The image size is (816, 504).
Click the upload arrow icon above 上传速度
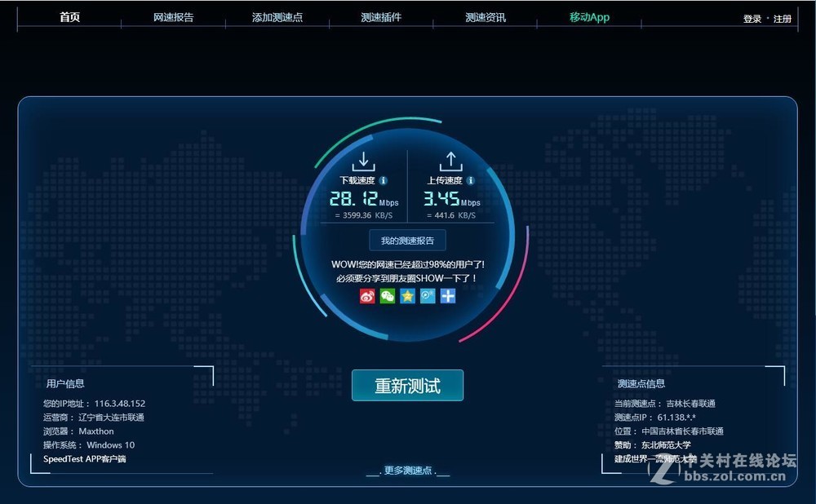[450, 161]
